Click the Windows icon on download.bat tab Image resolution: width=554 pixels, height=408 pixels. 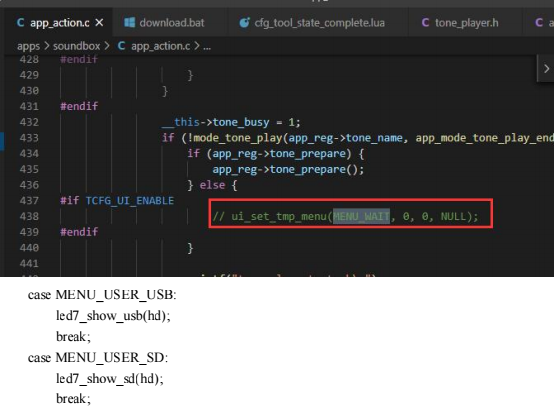coord(130,23)
